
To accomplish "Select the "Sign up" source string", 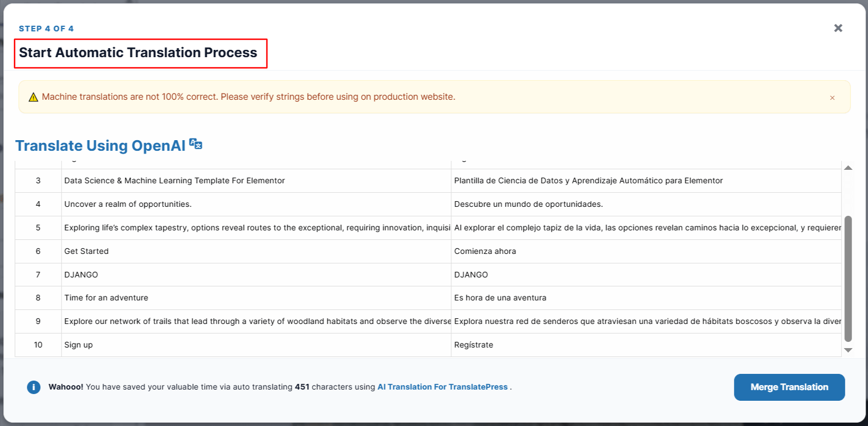I will [79, 345].
